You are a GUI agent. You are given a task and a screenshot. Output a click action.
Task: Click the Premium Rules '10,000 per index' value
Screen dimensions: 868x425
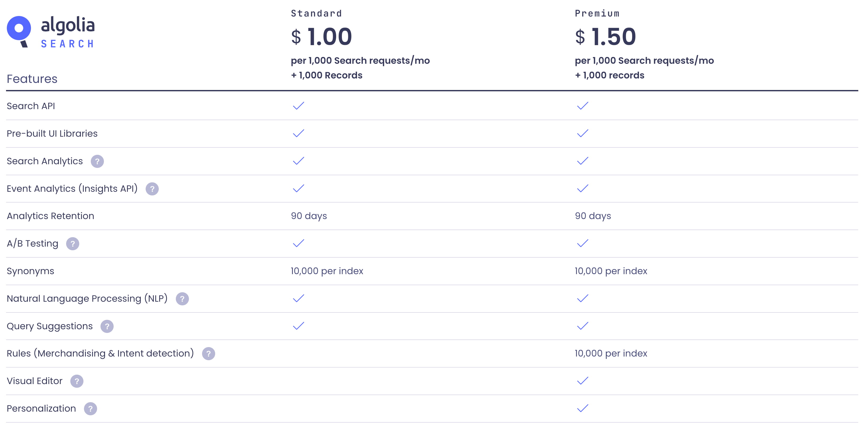(x=611, y=353)
